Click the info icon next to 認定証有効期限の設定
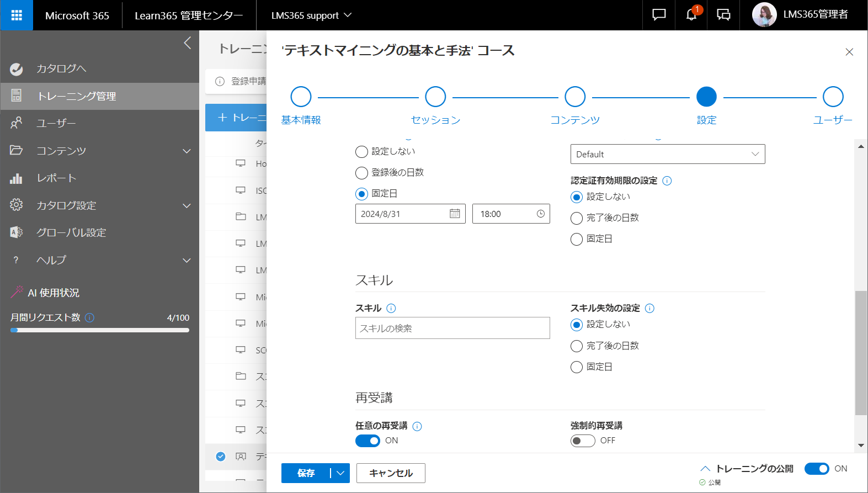868x493 pixels. pos(667,181)
